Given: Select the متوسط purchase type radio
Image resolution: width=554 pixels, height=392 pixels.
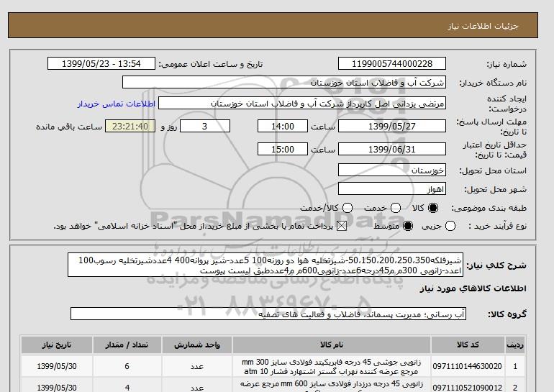Looking at the screenshot, I should pos(408,226).
